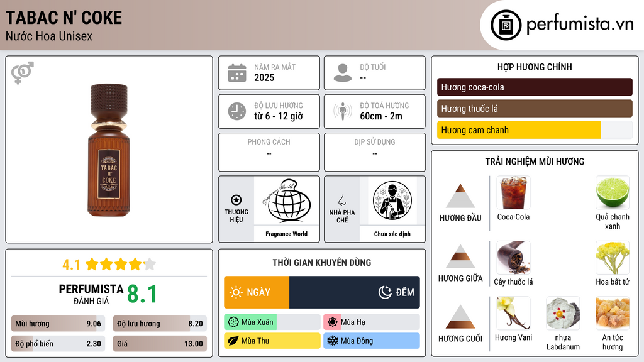Select the Quả chanh xanh lime image
This screenshot has height=362, width=644.
click(x=613, y=192)
